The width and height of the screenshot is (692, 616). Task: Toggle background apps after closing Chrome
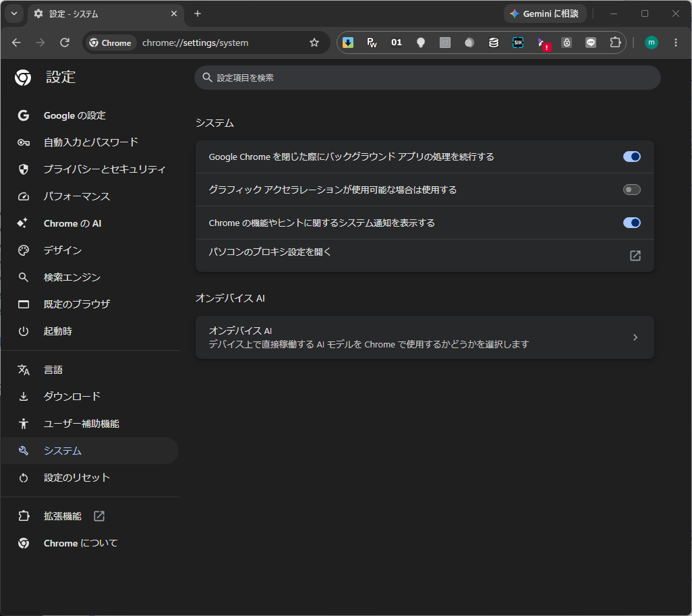(631, 157)
